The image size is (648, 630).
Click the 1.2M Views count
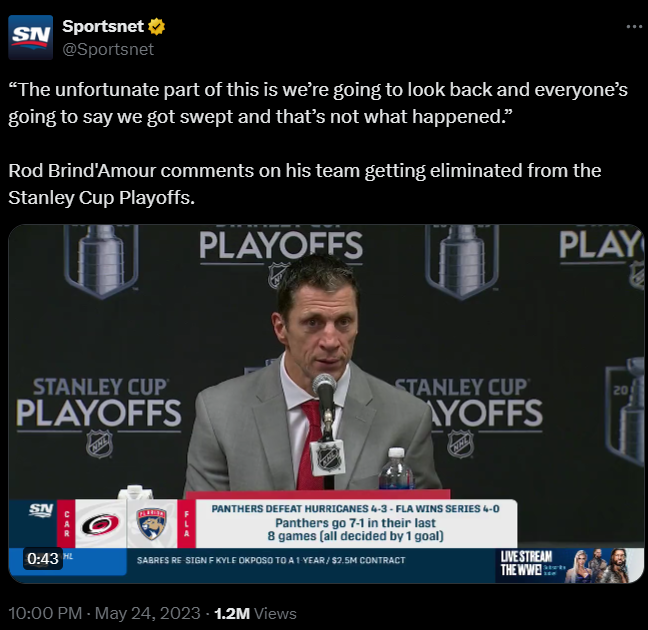coord(255,613)
